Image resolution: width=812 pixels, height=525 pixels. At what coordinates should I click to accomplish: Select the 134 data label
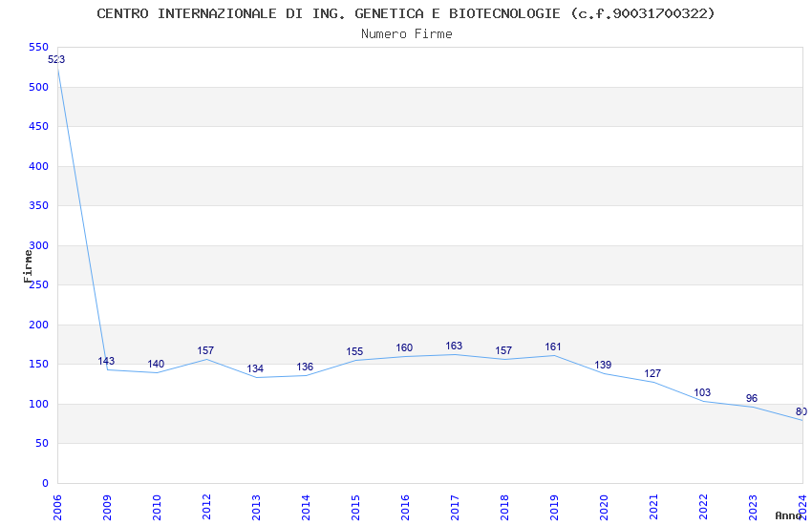pos(255,368)
